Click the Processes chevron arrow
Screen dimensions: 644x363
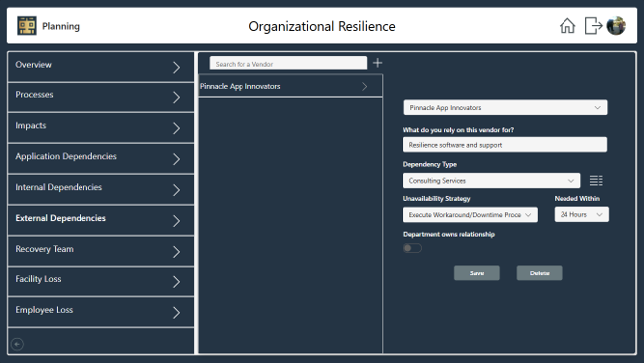click(176, 97)
